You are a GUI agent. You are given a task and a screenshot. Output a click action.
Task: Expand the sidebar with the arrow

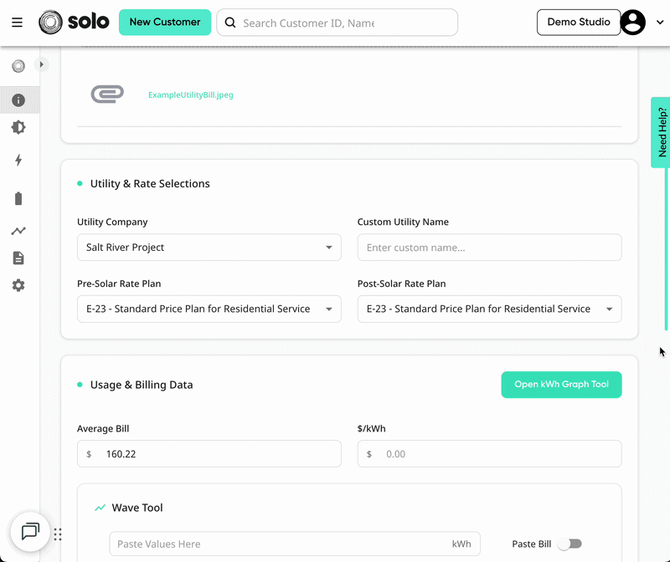41,65
